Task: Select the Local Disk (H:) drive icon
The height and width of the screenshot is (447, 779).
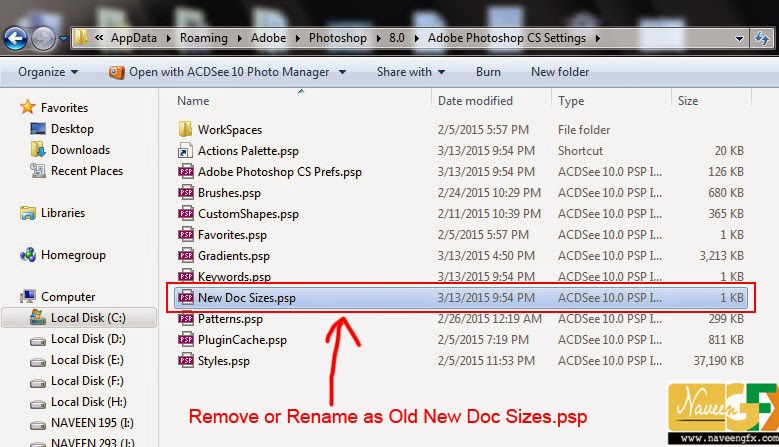Action: tap(38, 404)
